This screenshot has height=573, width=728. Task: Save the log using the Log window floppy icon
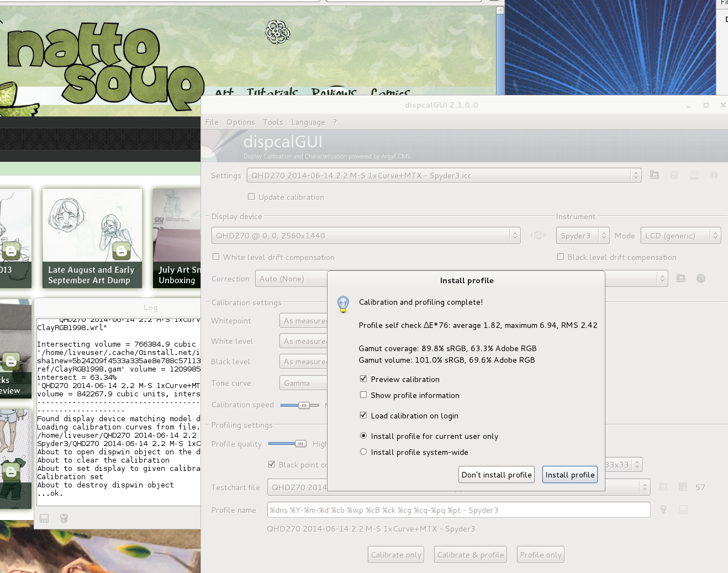pyautogui.click(x=44, y=518)
